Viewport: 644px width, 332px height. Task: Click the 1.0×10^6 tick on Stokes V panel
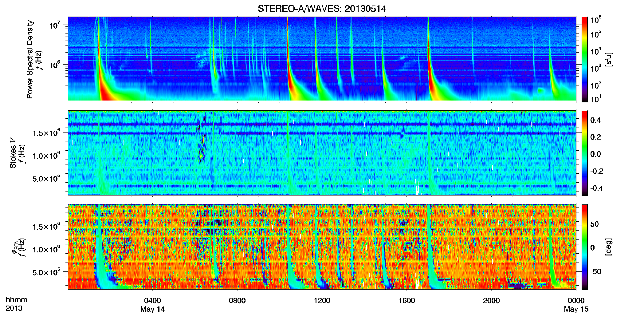(x=46, y=155)
